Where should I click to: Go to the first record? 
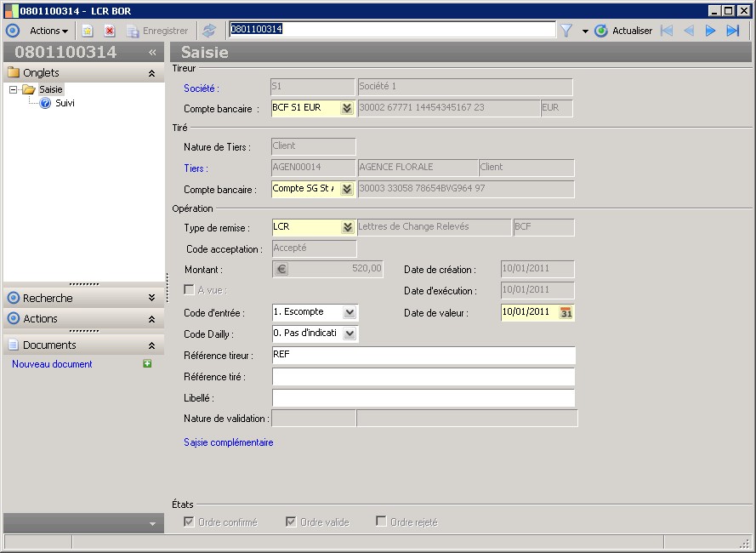point(667,31)
